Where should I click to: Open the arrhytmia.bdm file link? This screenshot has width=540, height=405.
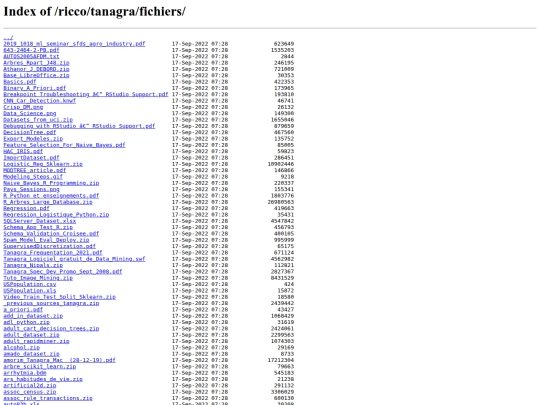(x=25, y=373)
